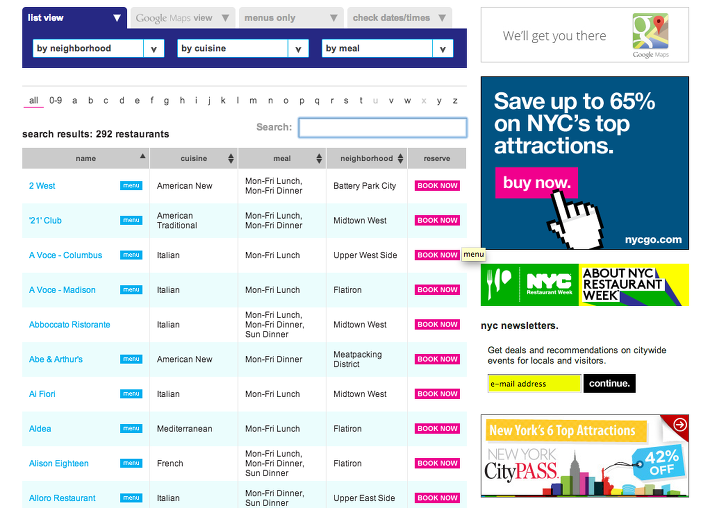
Task: Open Ai Fiori restaurant link
Action: 42,394
